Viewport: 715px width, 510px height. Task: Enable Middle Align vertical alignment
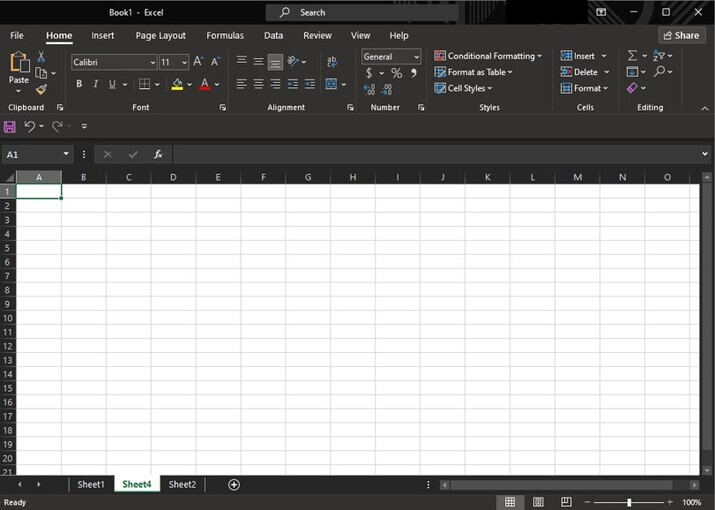tap(258, 62)
